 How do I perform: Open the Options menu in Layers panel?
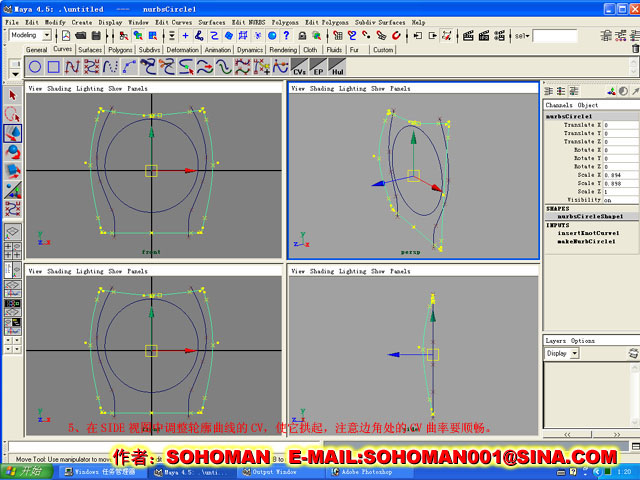point(582,341)
